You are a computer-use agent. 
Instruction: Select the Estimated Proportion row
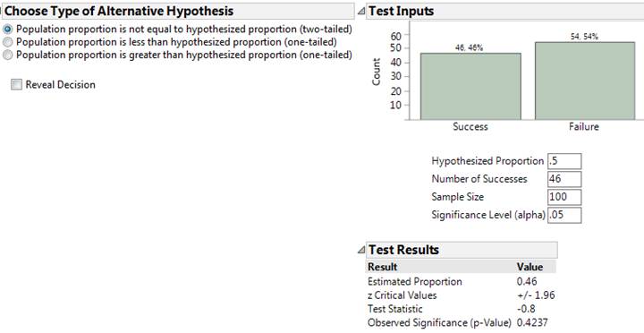point(461,282)
